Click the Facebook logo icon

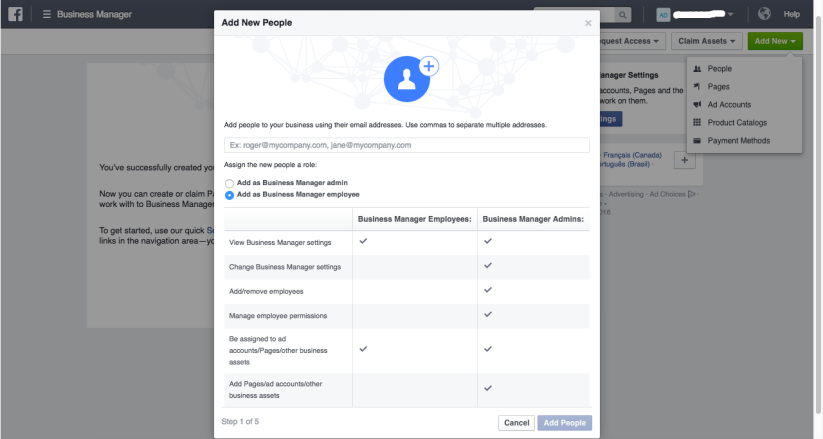click(x=16, y=14)
